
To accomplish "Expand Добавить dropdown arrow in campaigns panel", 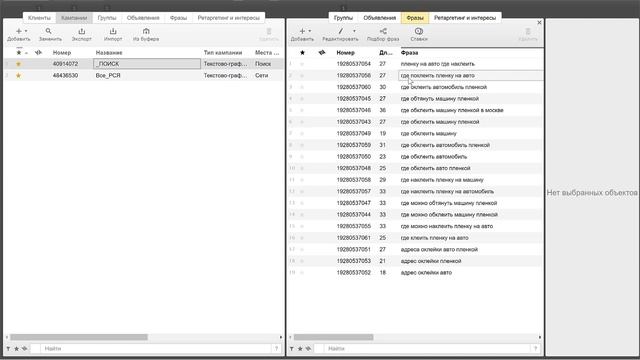I will [26, 31].
